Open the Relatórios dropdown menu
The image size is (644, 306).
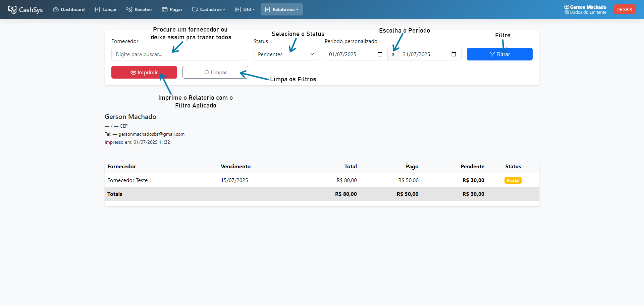pos(282,9)
